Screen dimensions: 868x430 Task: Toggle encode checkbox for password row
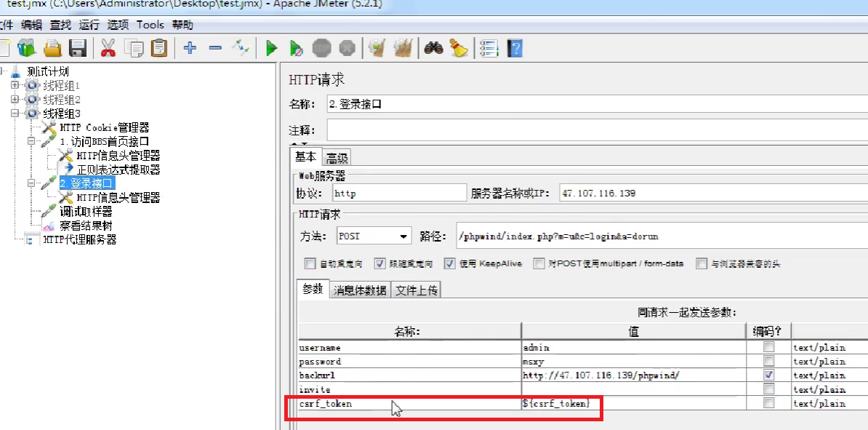tap(768, 362)
